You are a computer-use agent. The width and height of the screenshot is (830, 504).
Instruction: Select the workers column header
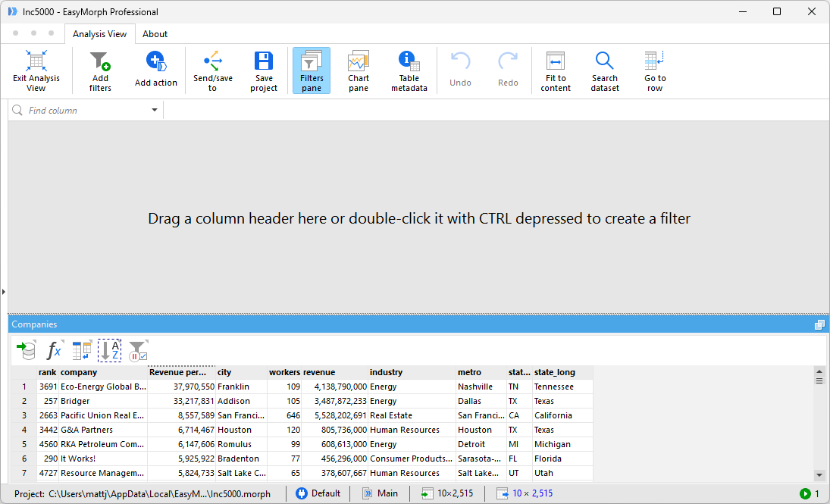point(284,372)
